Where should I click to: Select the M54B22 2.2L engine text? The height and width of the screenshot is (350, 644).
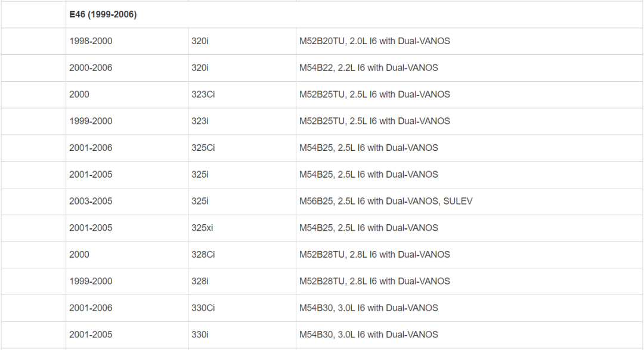coord(369,68)
